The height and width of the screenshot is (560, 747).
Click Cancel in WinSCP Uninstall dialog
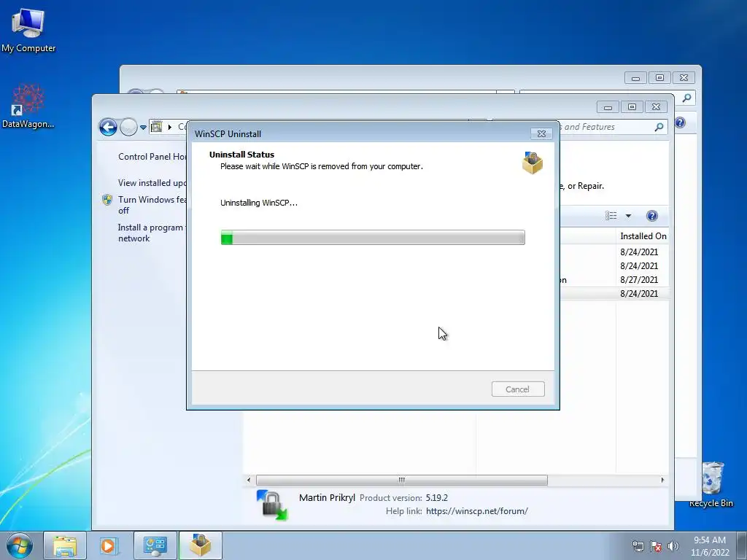pyautogui.click(x=518, y=389)
